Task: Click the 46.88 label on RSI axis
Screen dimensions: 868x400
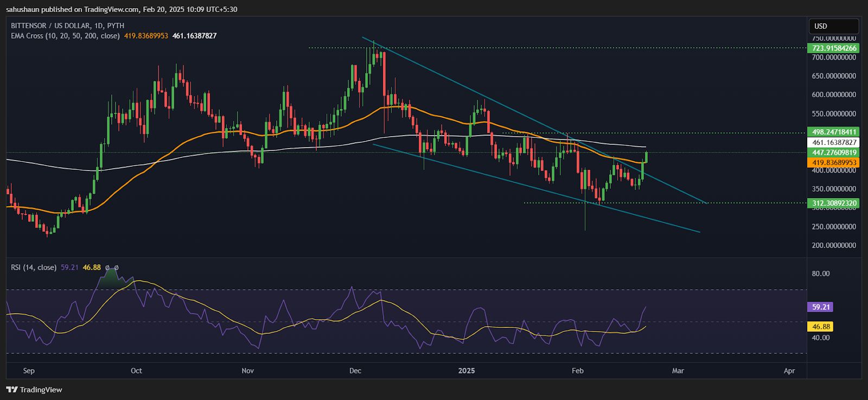Action: point(821,327)
